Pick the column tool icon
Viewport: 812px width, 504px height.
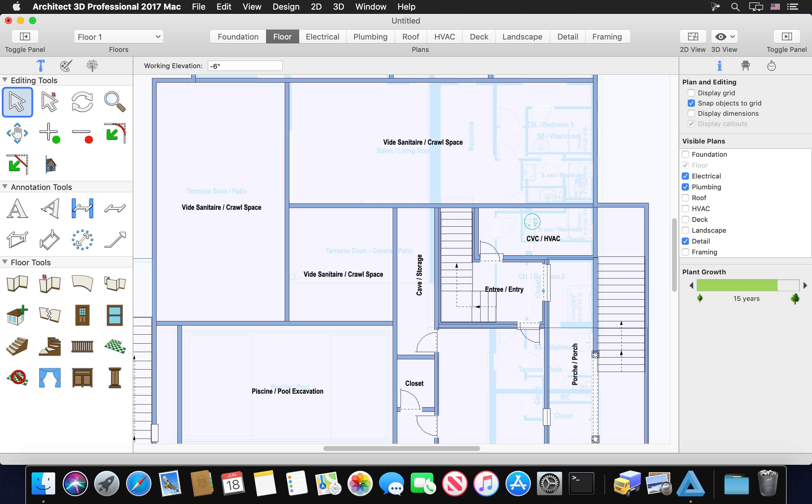(x=115, y=378)
